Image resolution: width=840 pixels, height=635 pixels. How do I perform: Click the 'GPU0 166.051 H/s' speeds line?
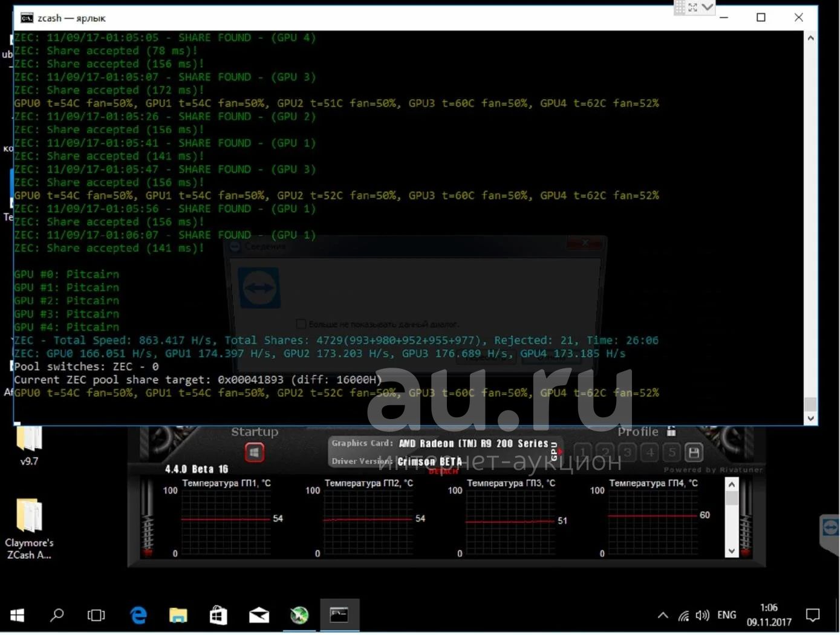click(320, 354)
